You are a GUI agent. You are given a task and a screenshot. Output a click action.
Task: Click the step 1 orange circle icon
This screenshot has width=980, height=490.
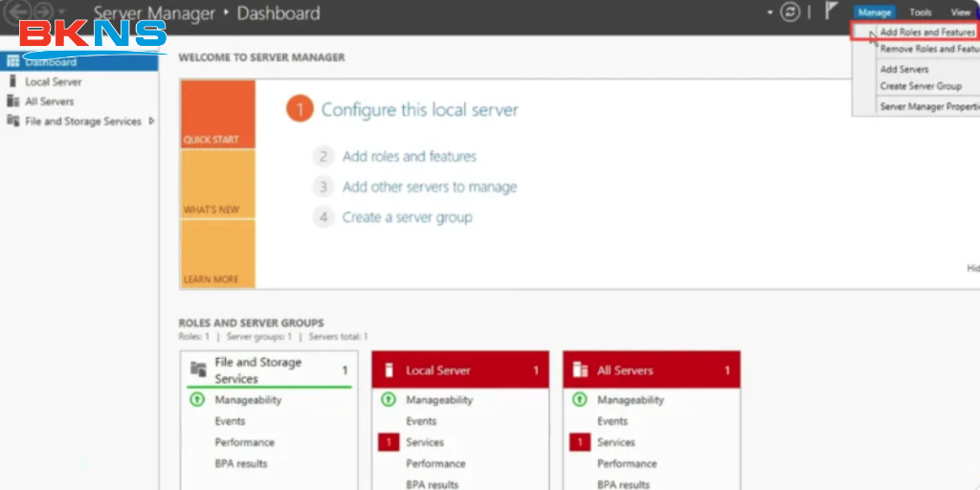(x=300, y=109)
